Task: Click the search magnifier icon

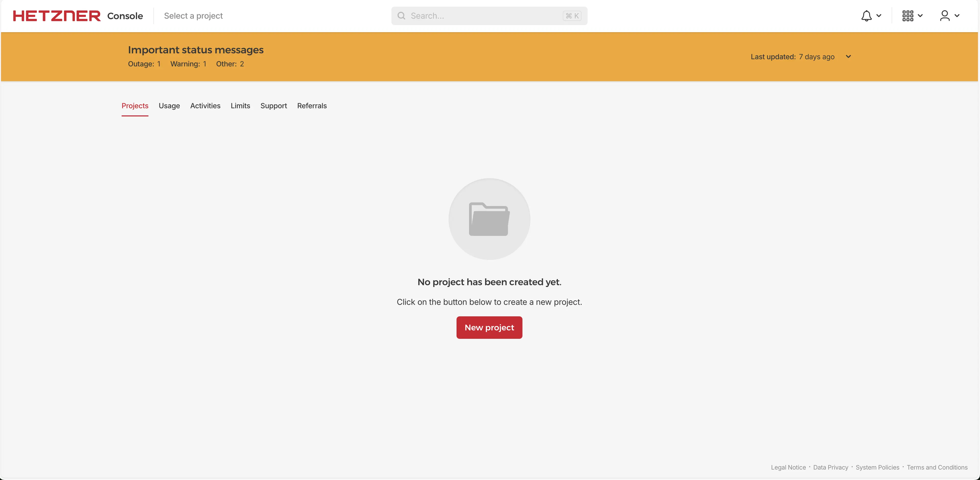Action: pyautogui.click(x=401, y=16)
